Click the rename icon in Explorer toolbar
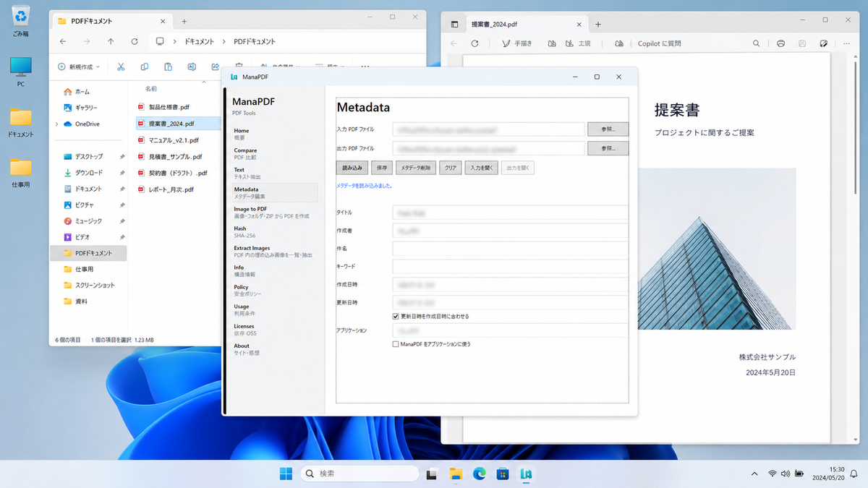 click(192, 67)
